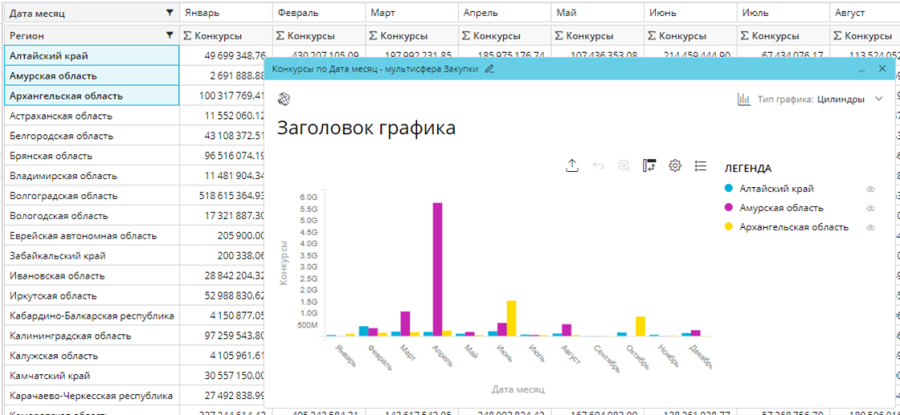Open the Тип графика dropdown
The image size is (900, 415).
coord(878,99)
